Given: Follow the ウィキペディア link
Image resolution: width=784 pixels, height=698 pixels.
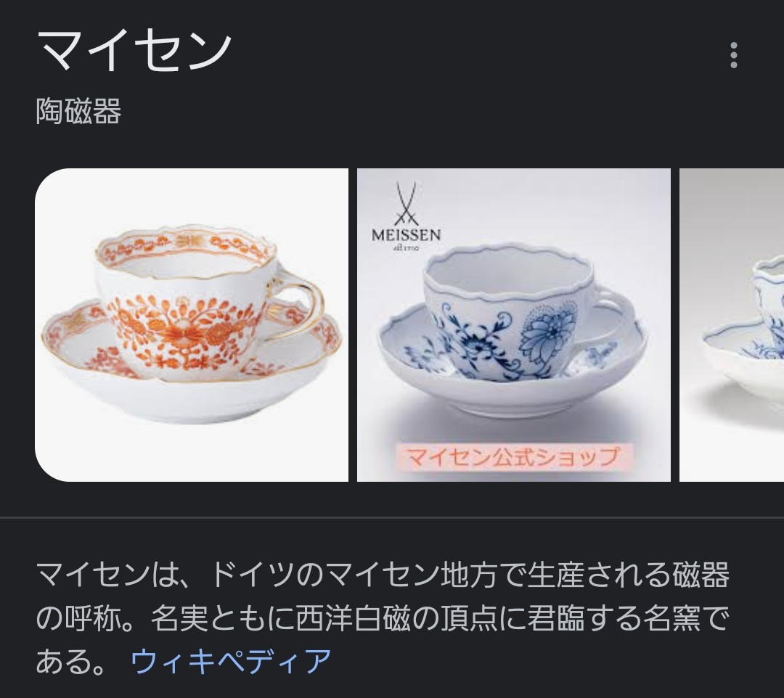Looking at the screenshot, I should pos(231,661).
